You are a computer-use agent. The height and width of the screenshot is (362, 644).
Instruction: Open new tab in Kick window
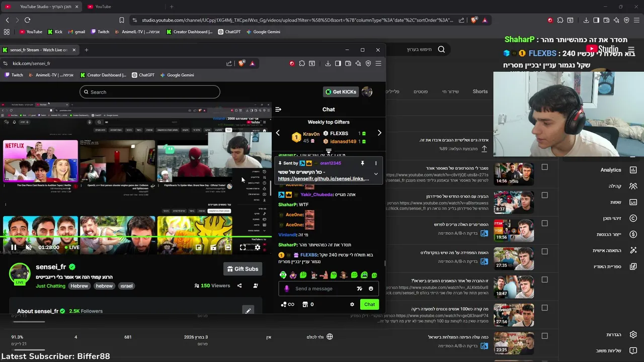(x=86, y=50)
